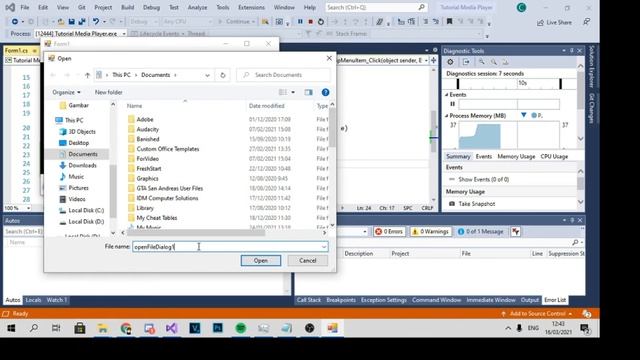Click the Visual Studio icon on taskbar
Screen dimensions: 640x360
point(172,328)
